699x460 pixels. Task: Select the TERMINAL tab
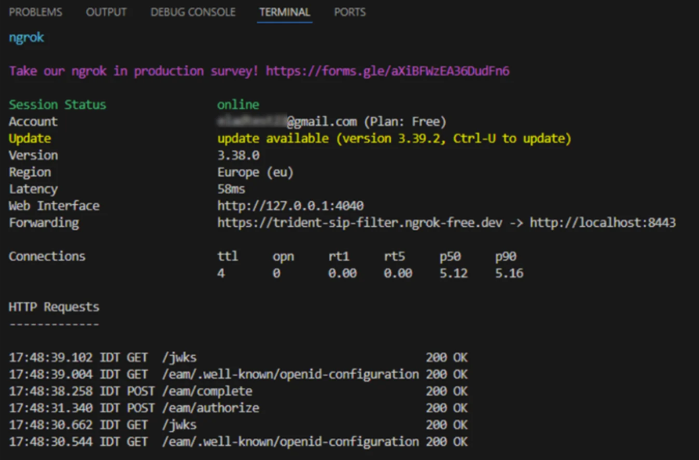[x=284, y=12]
